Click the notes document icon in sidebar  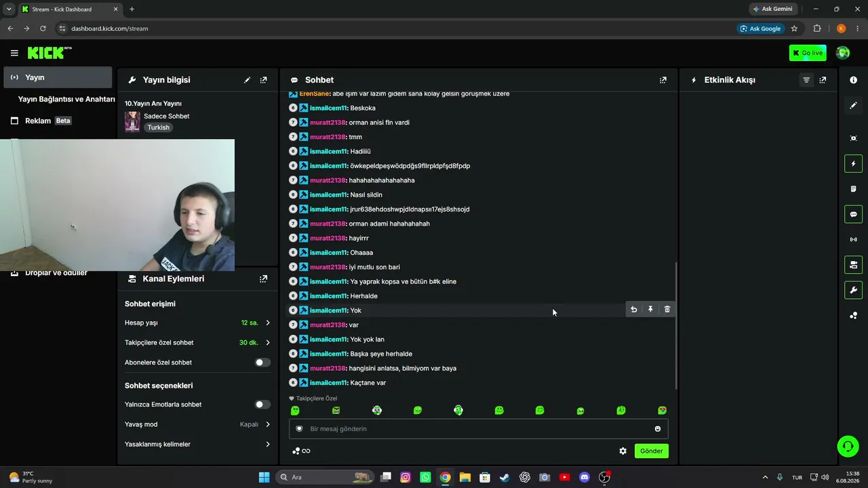[x=853, y=189]
